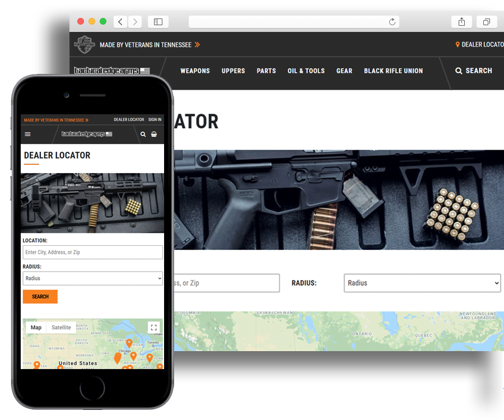Tap the Enter City, Address, or Zip field

(92, 252)
